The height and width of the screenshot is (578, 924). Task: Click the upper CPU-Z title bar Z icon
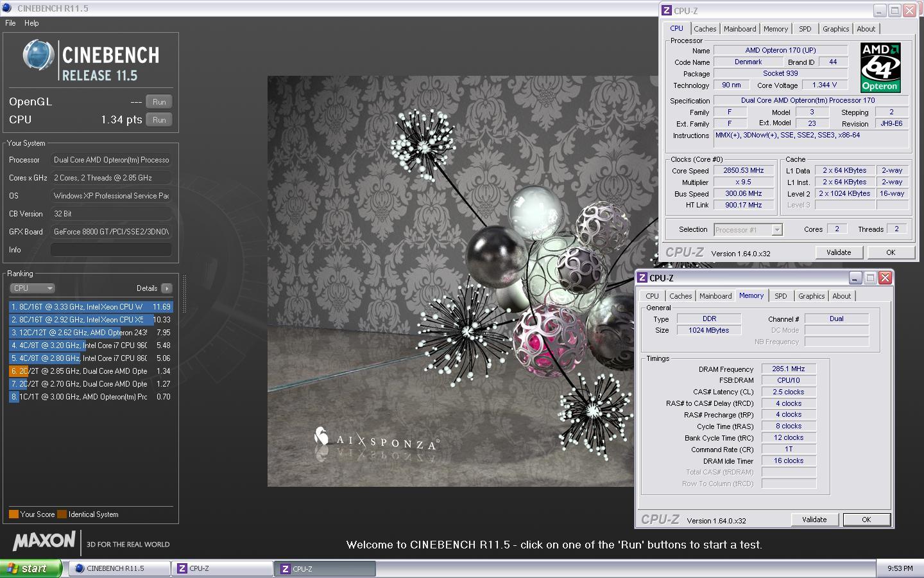tap(667, 11)
